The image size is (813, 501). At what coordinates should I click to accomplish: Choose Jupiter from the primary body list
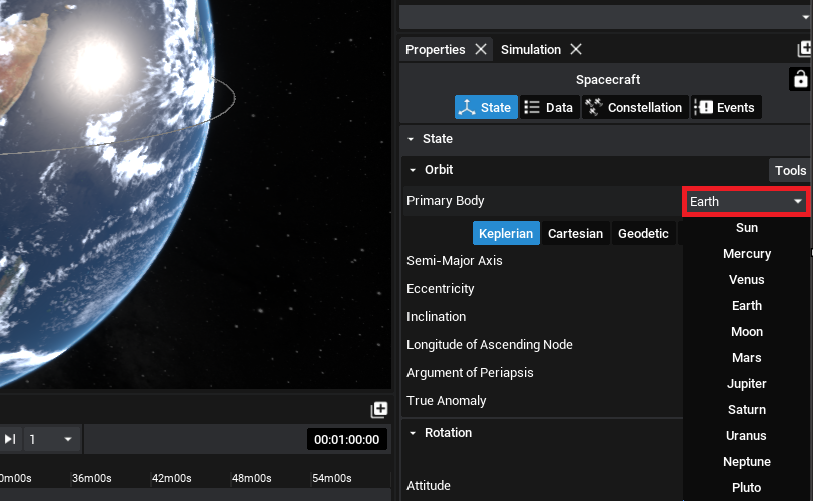pos(747,383)
